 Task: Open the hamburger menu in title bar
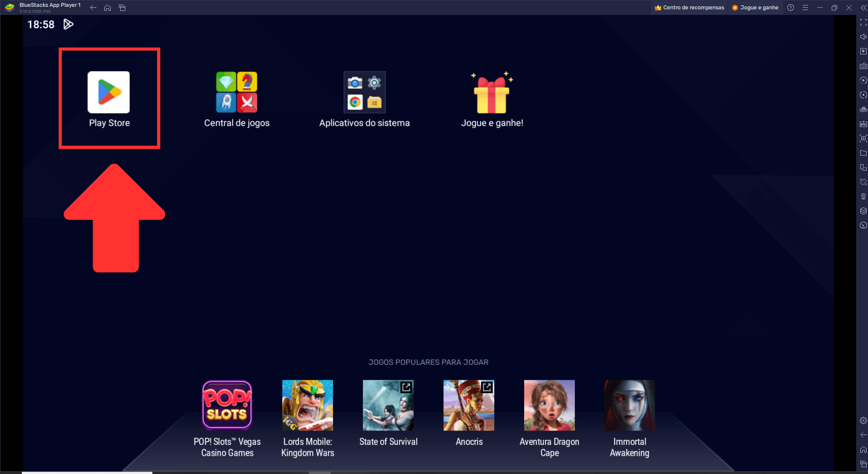tap(805, 8)
